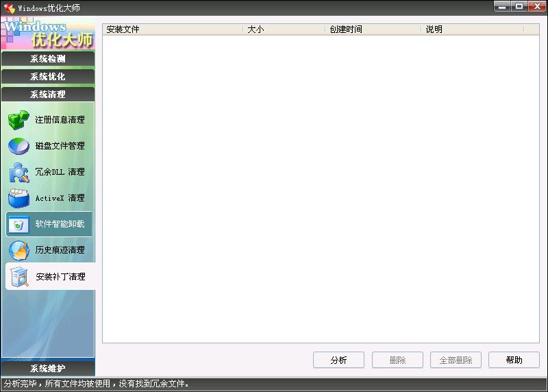Click the Windows优化大师 title bar app icon
548x392 pixels.
tap(10, 8)
